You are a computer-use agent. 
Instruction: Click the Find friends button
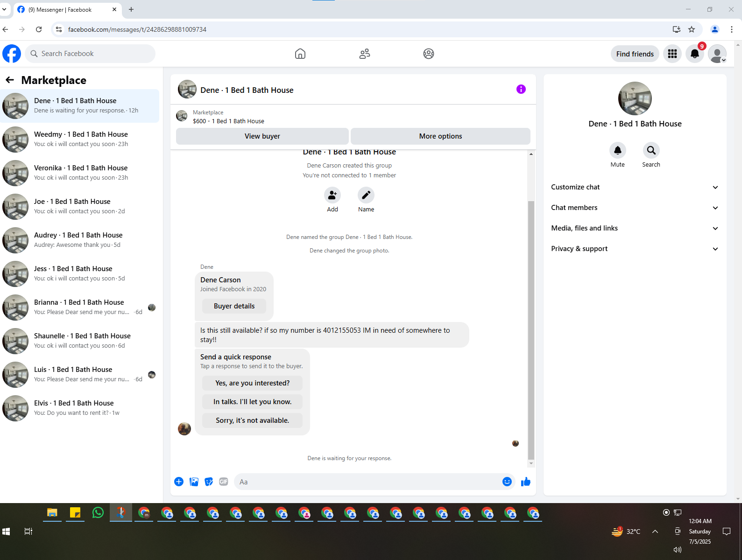(635, 54)
